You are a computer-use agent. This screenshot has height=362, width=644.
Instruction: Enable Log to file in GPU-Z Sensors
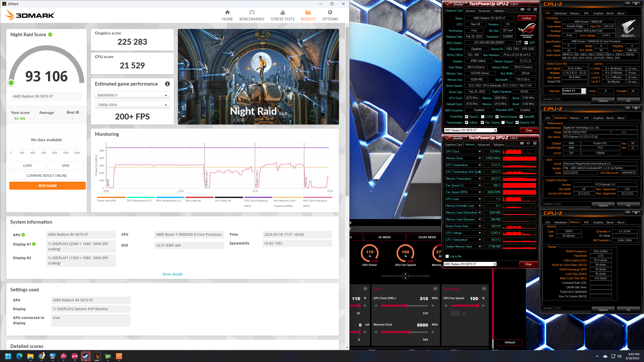[447, 256]
